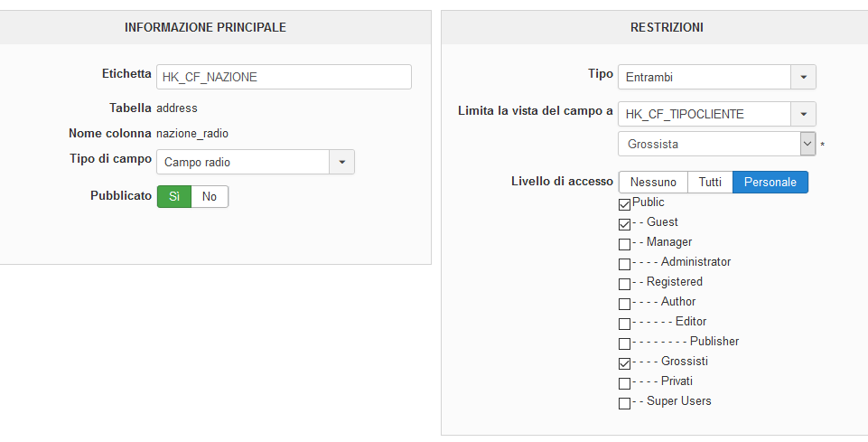Check the Registered group checkbox
The image size is (868, 442).
click(625, 284)
